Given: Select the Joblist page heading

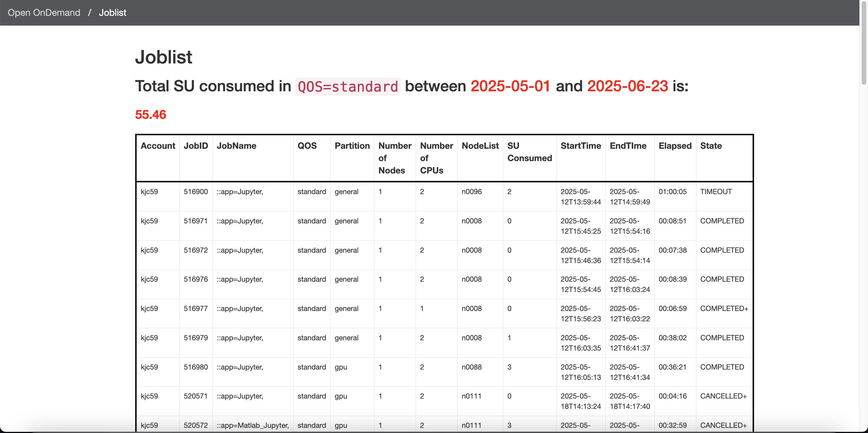Looking at the screenshot, I should 163,57.
